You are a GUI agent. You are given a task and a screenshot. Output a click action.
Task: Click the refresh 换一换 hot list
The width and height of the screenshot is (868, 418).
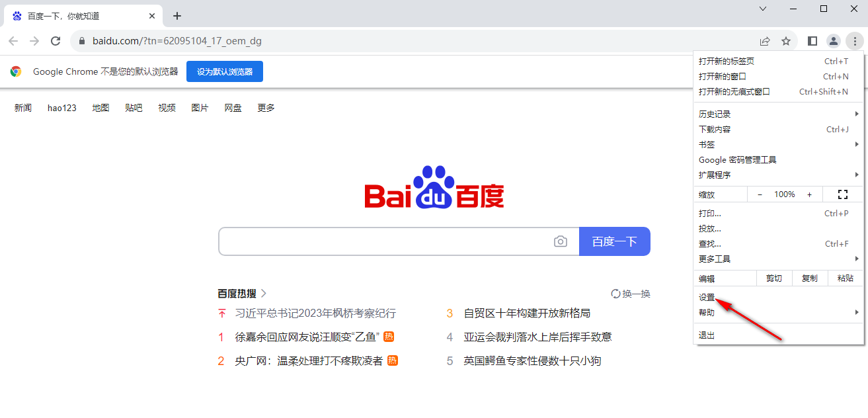[631, 294]
